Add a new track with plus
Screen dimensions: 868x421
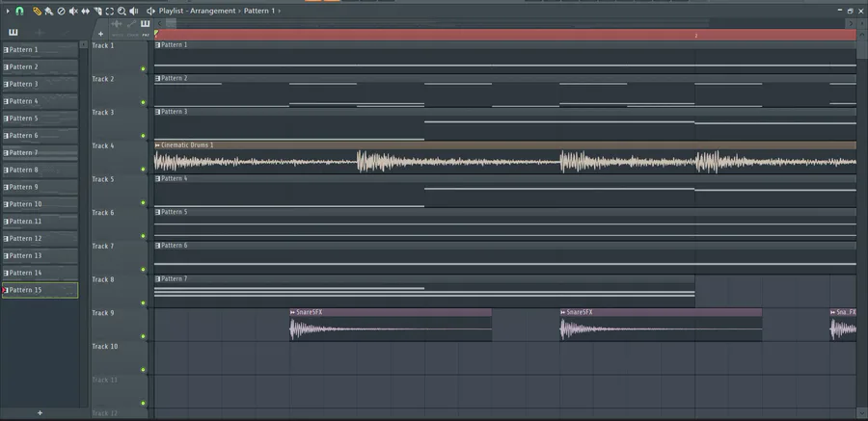[100, 34]
